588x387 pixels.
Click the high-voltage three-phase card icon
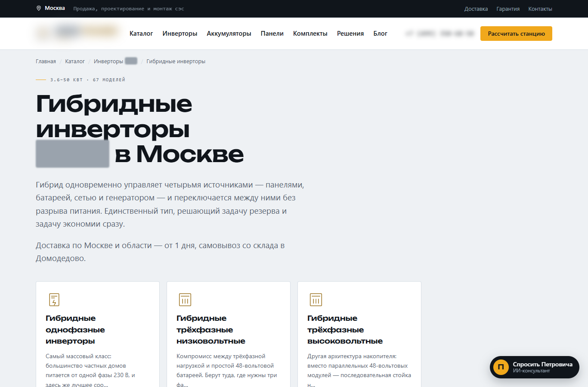[x=316, y=300]
